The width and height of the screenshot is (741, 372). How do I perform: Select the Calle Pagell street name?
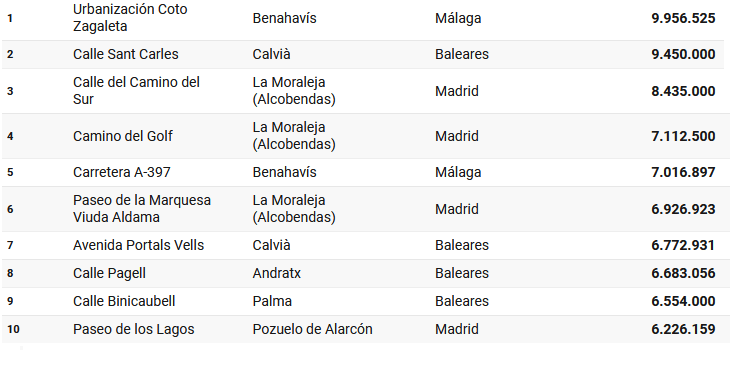tap(109, 273)
